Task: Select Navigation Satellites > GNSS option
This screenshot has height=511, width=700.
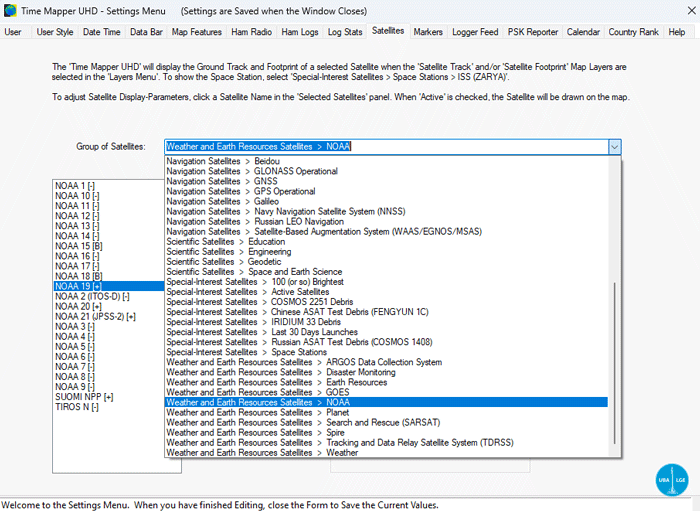Action: 386,181
